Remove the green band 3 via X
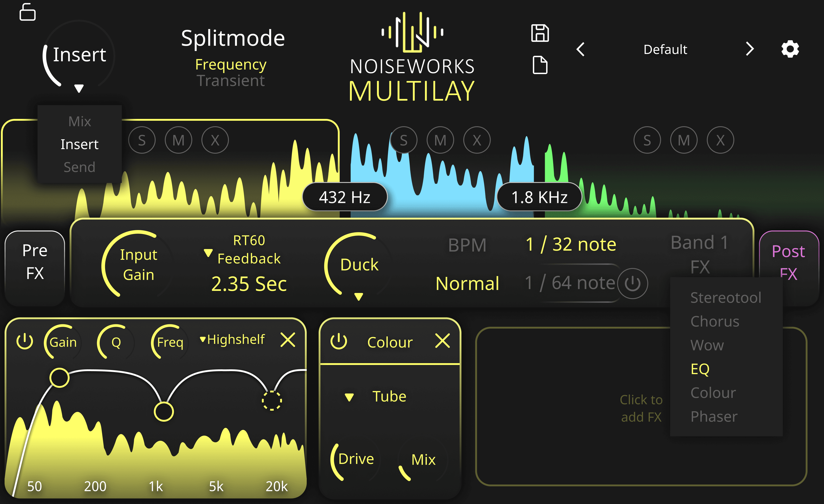824x504 pixels. point(720,140)
